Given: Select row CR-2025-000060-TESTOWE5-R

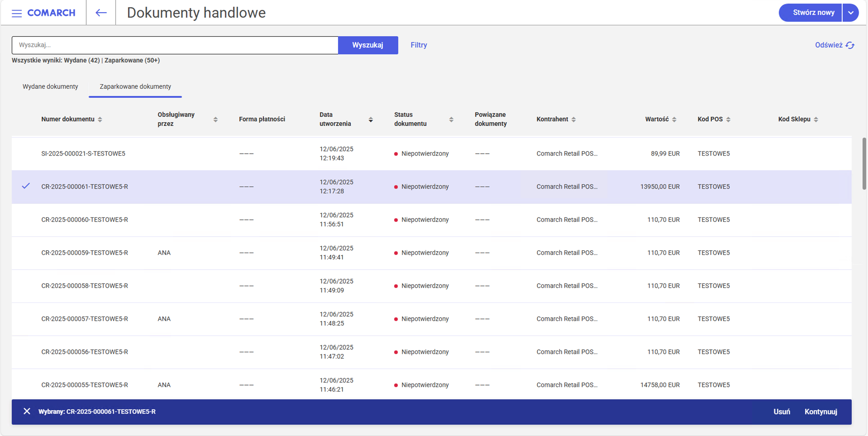Looking at the screenshot, I should tap(432, 220).
